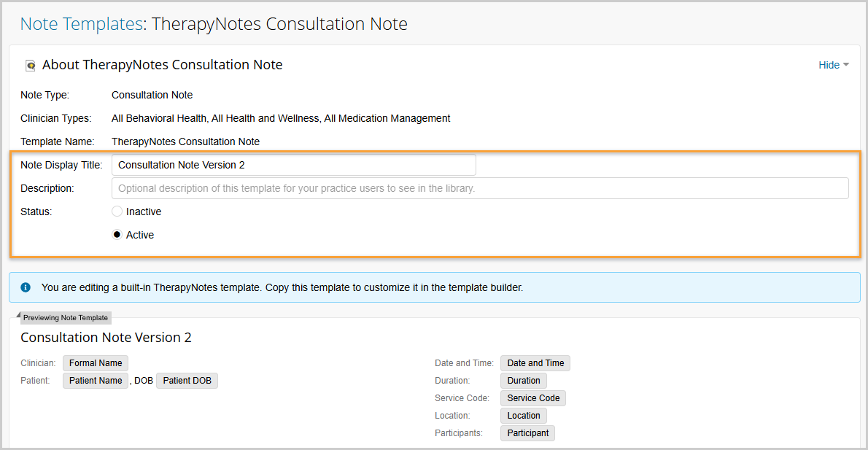Image resolution: width=868 pixels, height=450 pixels.
Task: Click the Formal Name placeholder chip
Action: coord(96,363)
